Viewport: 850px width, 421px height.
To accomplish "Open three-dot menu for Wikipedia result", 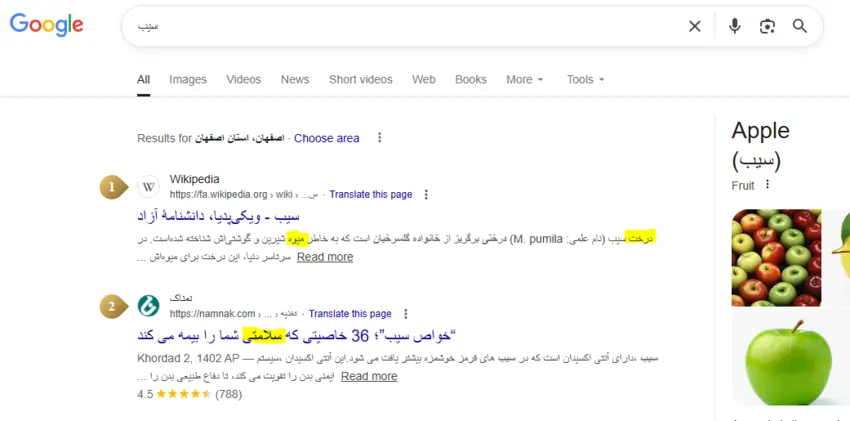I will tap(426, 195).
